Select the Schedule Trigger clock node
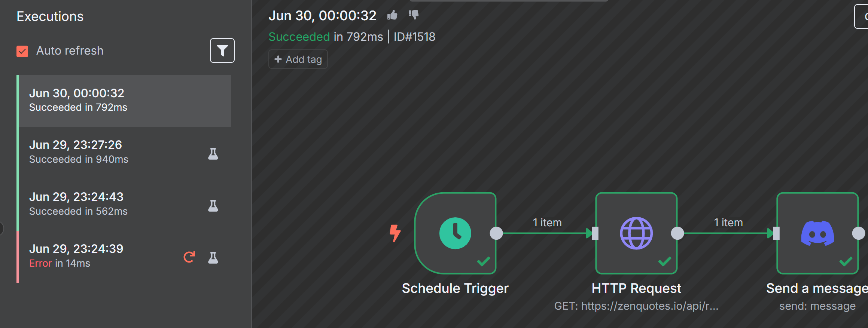Screen dimensions: 868x328 click(x=455, y=233)
